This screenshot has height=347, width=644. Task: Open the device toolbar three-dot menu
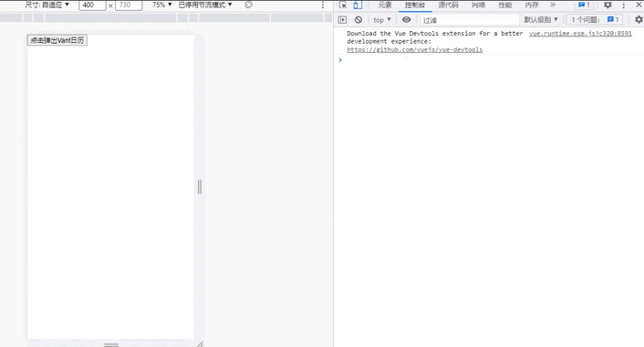pyautogui.click(x=323, y=5)
